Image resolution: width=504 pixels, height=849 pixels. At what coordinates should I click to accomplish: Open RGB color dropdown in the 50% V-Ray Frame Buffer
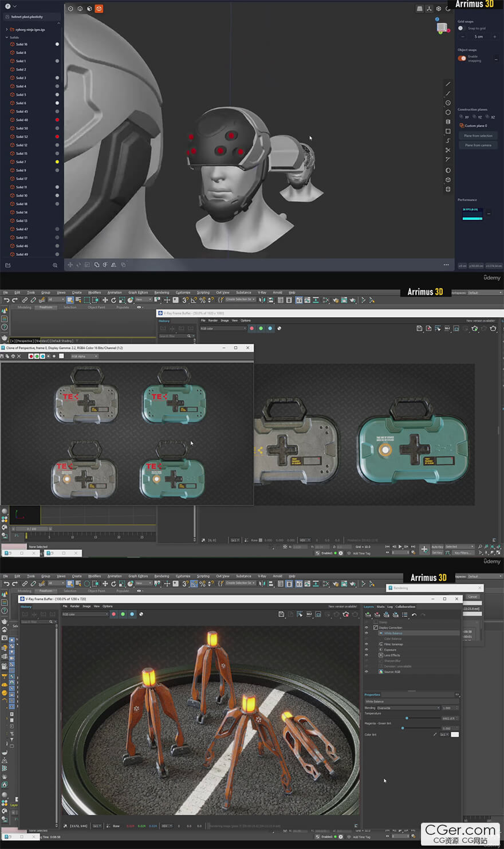coord(222,329)
